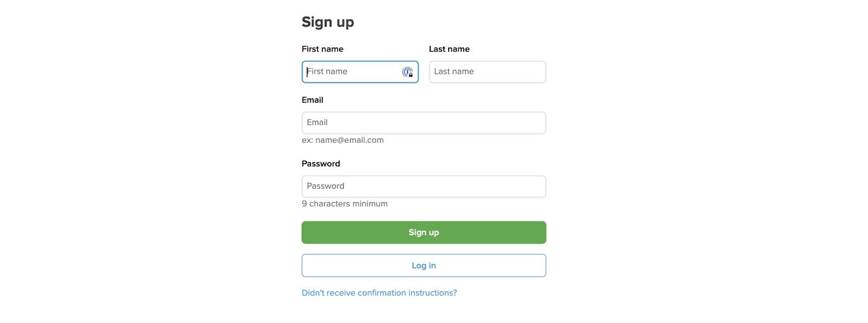
Task: Click the "Sign up" page heading
Action: point(328,22)
